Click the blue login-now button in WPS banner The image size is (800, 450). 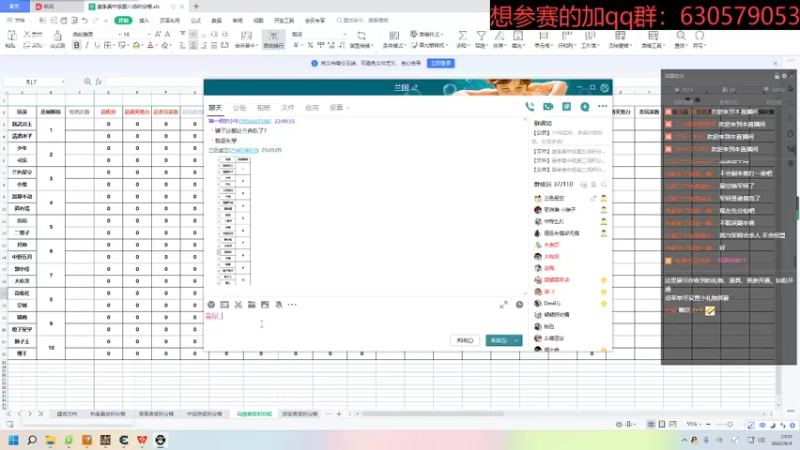(441, 63)
